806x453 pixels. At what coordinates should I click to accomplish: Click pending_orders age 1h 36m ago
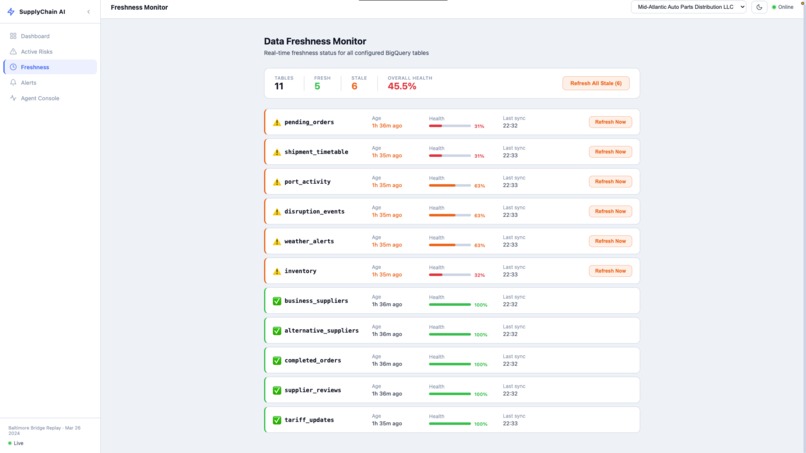387,125
